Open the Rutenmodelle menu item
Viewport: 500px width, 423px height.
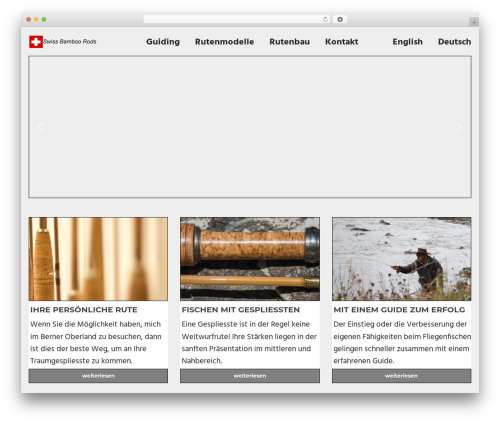click(224, 42)
